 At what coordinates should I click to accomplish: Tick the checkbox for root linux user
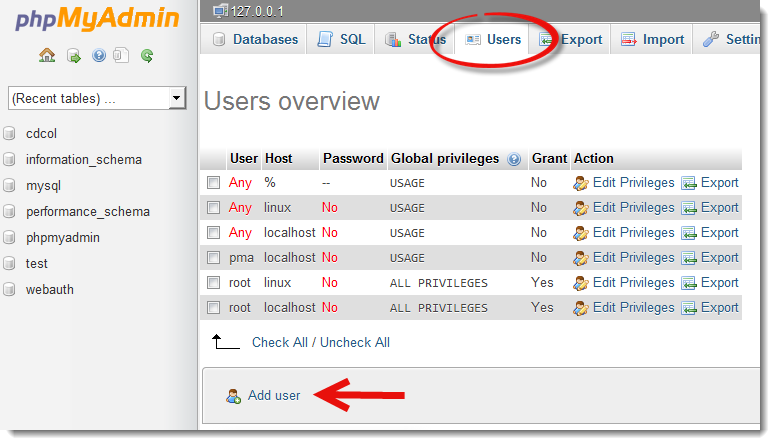point(214,282)
